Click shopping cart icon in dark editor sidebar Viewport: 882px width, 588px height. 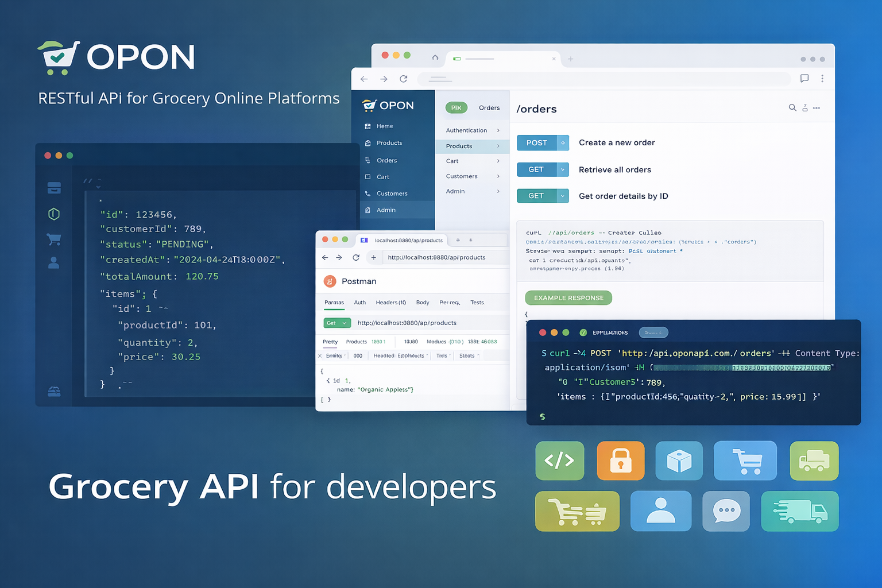pos(54,239)
